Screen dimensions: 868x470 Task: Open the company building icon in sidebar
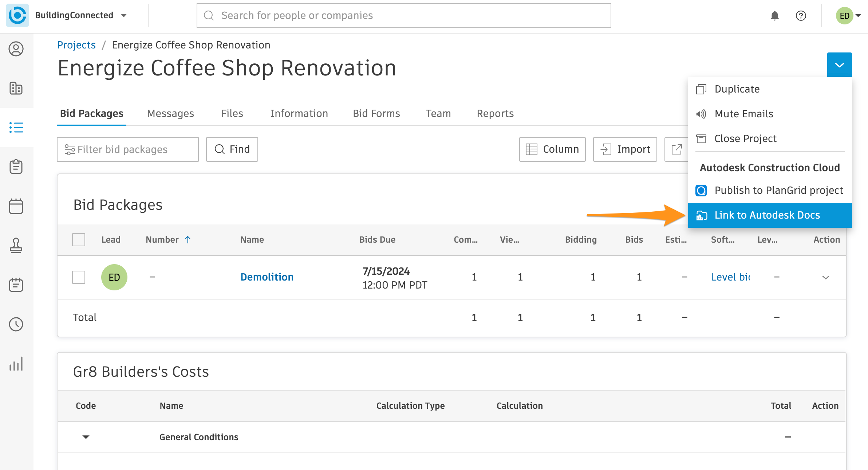pos(16,88)
